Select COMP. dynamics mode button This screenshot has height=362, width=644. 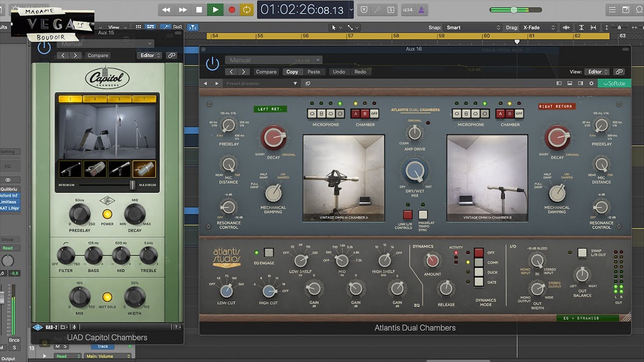pyautogui.click(x=478, y=262)
